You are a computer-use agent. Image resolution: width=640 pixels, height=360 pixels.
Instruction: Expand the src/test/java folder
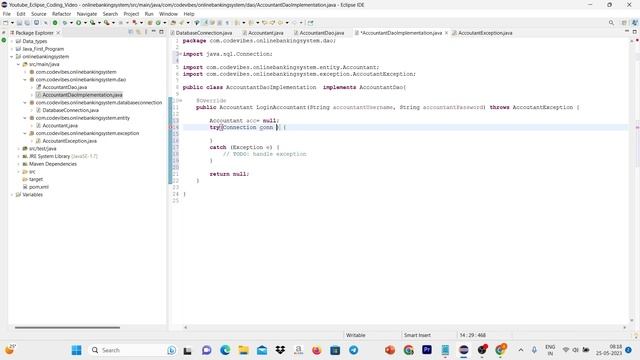tap(18, 149)
